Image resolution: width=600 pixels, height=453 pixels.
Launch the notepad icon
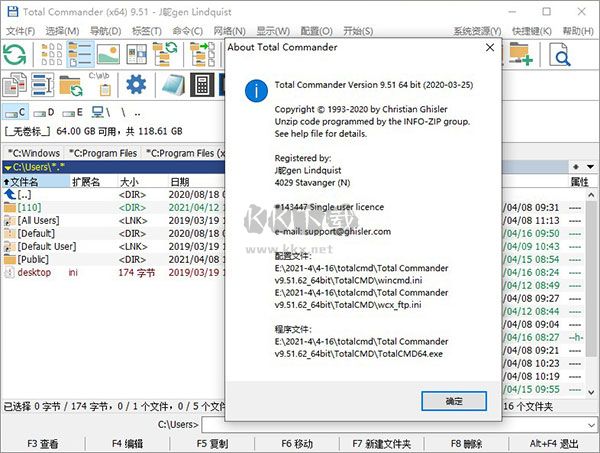point(173,85)
